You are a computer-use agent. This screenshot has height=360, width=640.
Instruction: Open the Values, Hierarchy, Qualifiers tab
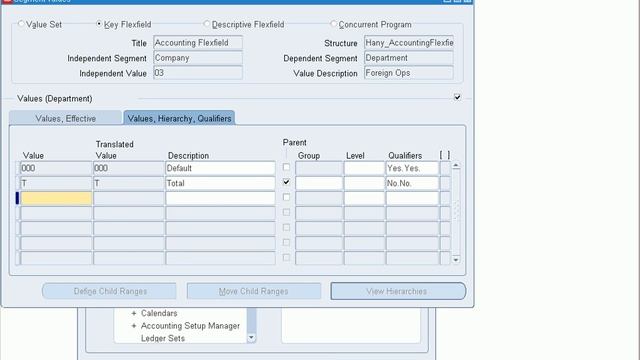(x=179, y=118)
